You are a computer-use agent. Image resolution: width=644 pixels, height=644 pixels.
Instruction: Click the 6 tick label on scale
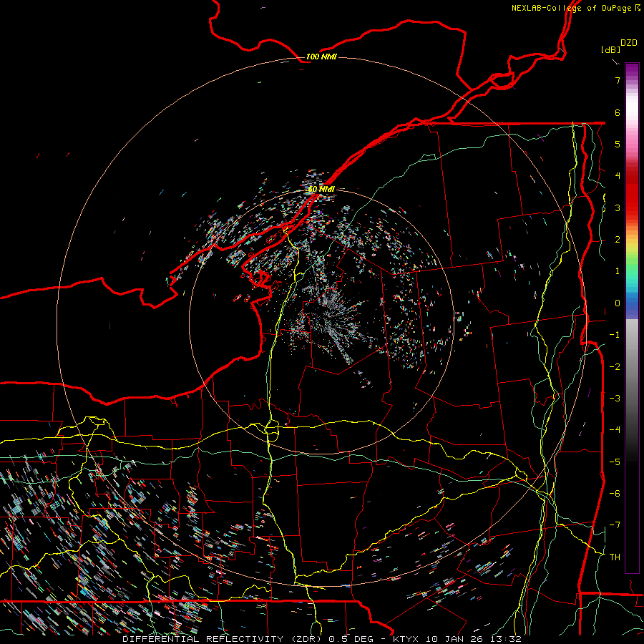618,112
